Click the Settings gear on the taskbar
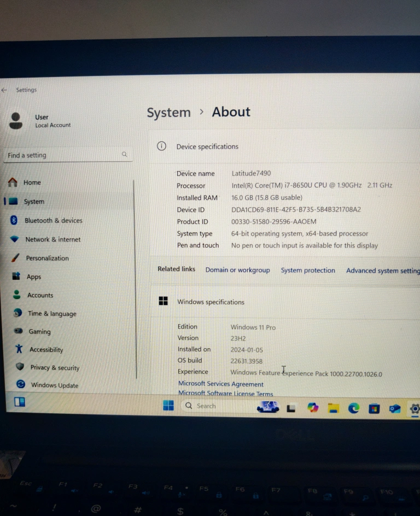 (x=415, y=409)
